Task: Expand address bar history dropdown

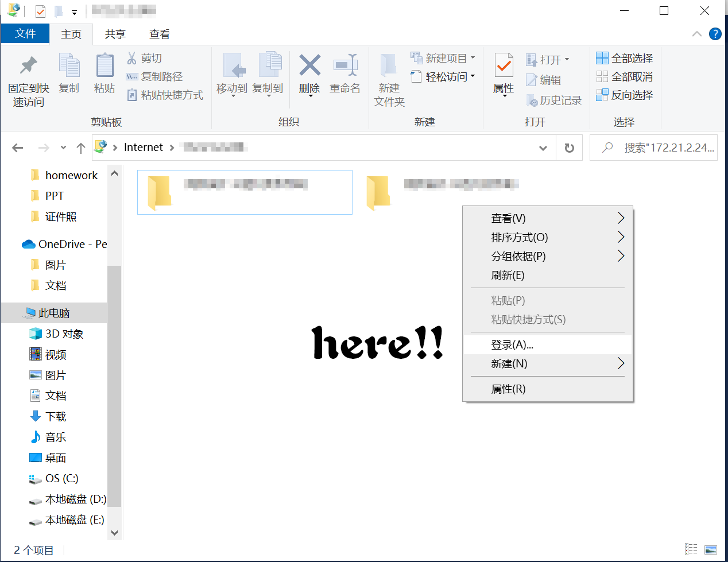Action: (x=543, y=148)
